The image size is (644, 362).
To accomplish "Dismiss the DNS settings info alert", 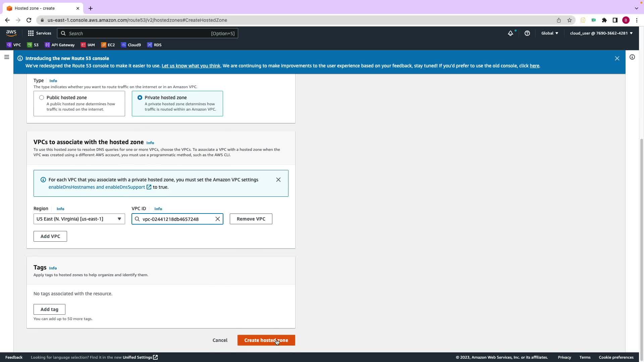I will point(278,180).
